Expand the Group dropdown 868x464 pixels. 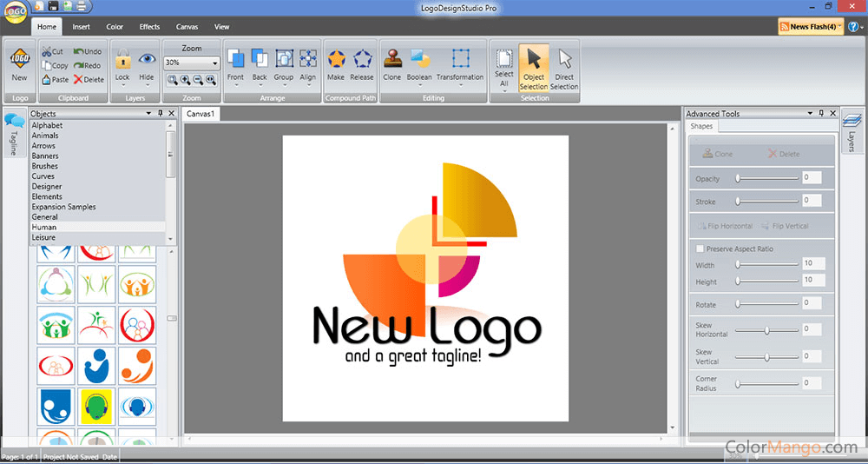[x=284, y=85]
